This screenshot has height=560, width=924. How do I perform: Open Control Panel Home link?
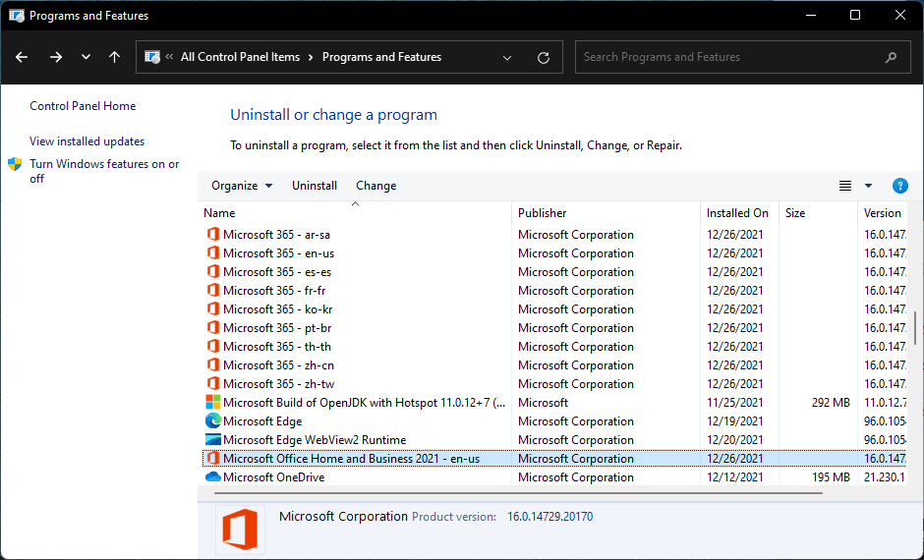pos(83,106)
